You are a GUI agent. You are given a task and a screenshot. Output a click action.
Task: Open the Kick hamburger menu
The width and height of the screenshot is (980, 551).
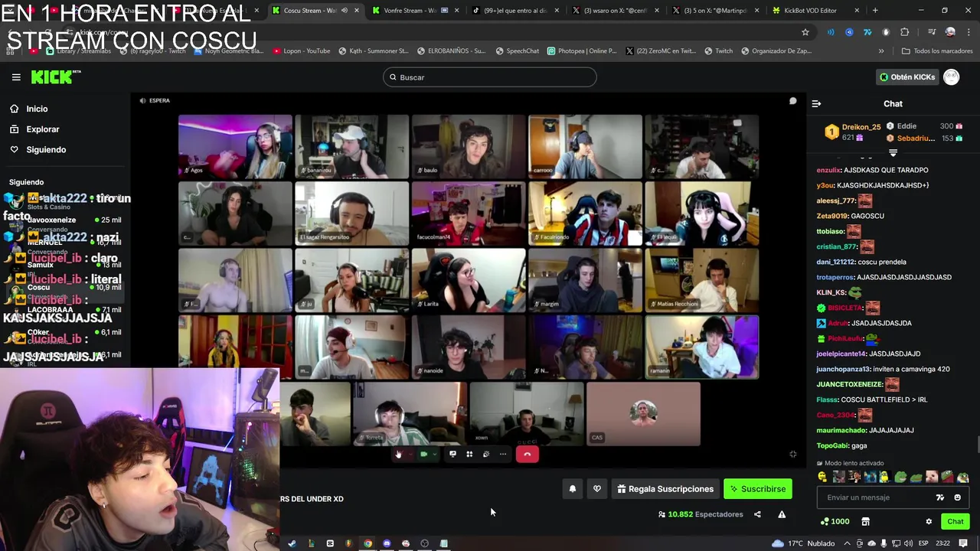click(16, 77)
